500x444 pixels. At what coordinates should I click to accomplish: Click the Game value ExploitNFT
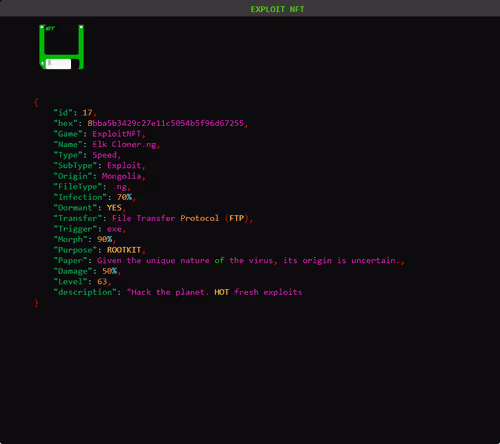coord(117,134)
